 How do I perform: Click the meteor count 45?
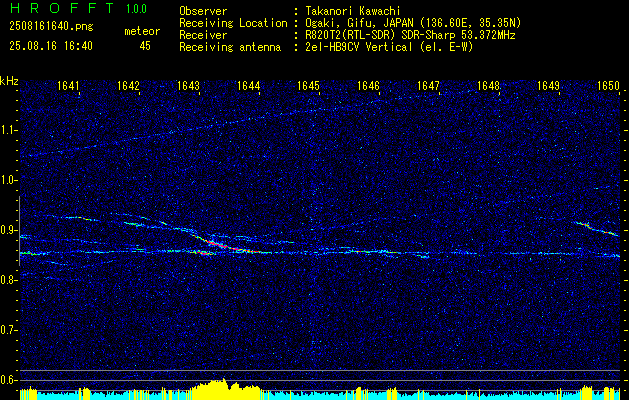pos(145,46)
